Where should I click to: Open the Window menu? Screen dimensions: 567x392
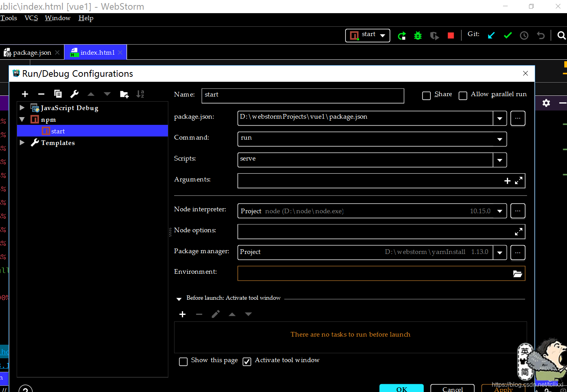tap(58, 18)
